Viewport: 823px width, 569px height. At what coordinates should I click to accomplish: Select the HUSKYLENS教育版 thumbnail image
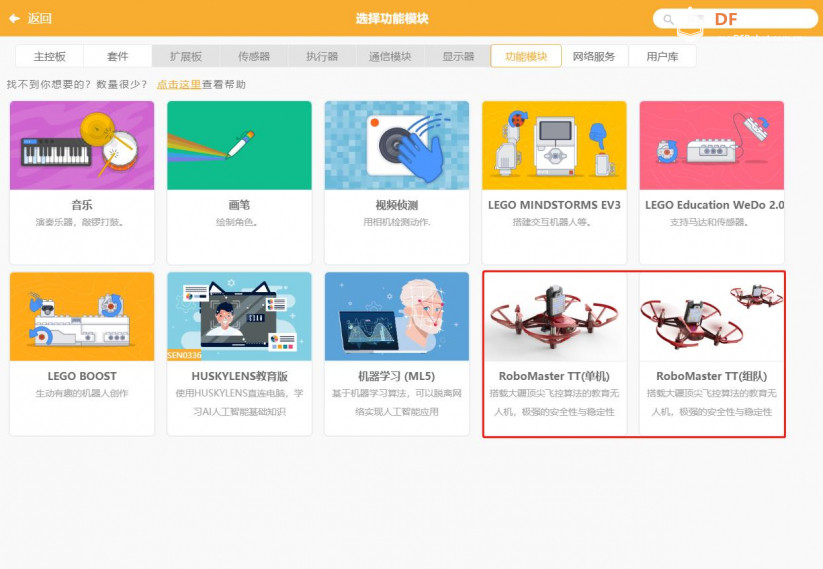239,317
